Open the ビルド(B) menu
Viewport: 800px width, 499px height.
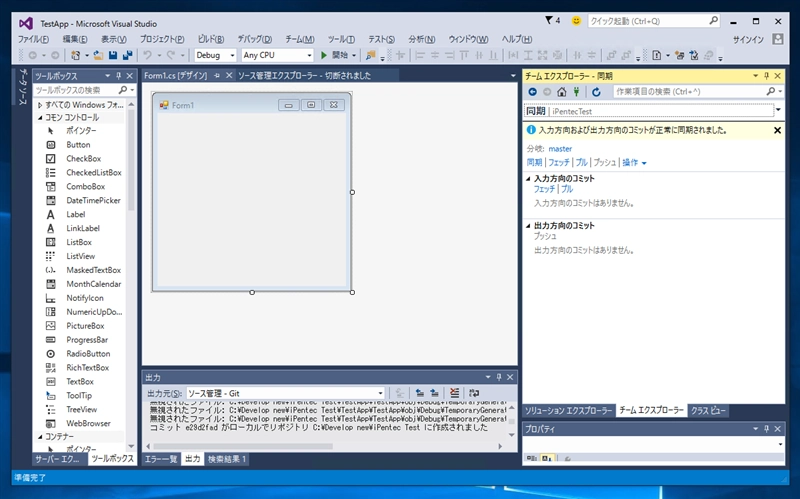click(x=211, y=39)
